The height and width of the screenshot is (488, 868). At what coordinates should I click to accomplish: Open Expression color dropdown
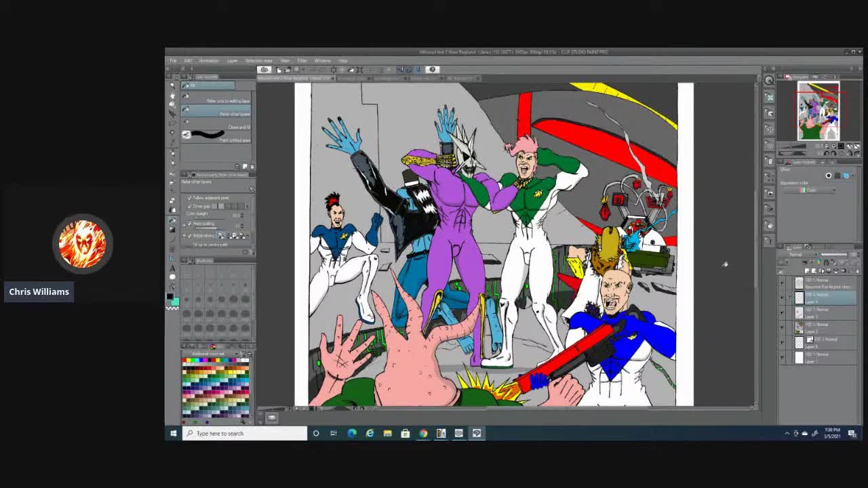tap(810, 190)
